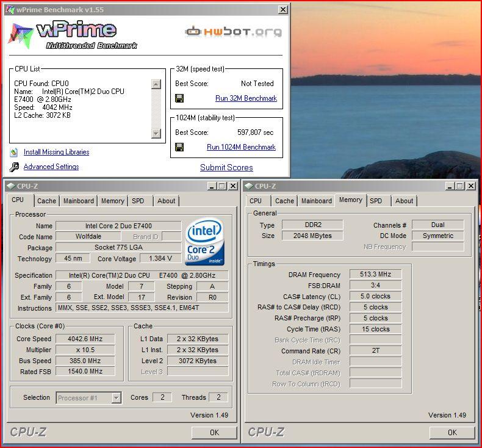Click the Code Name value Wolfdale

click(x=88, y=236)
